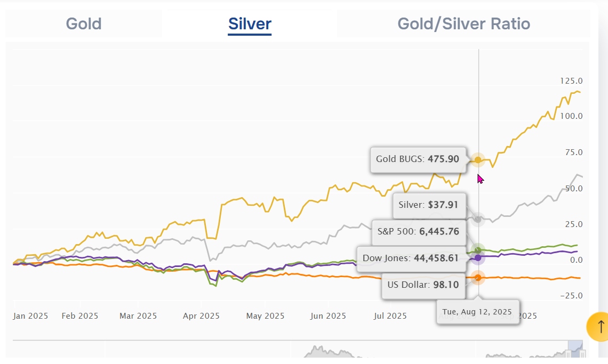This screenshot has height=364, width=608.
Task: Click the US Dollar 98.10 tooltip label
Action: coord(423,285)
